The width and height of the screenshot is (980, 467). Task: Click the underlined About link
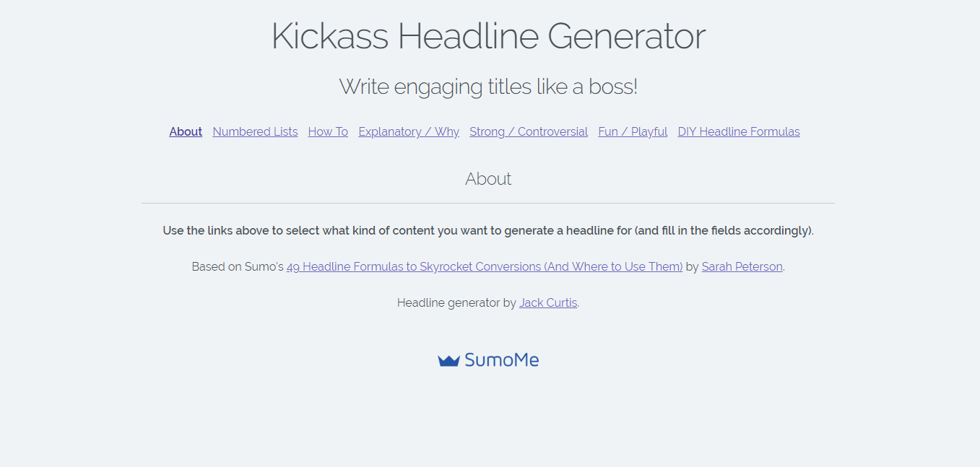186,131
